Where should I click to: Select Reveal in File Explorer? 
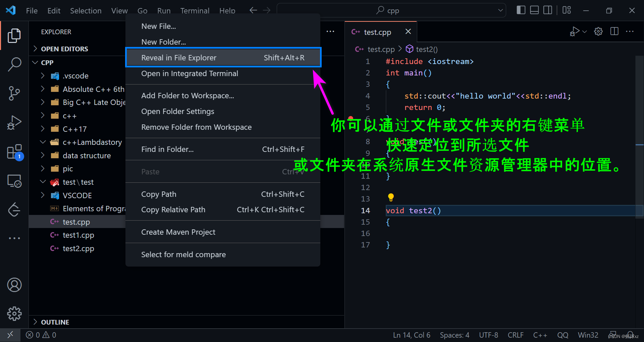[x=223, y=58]
